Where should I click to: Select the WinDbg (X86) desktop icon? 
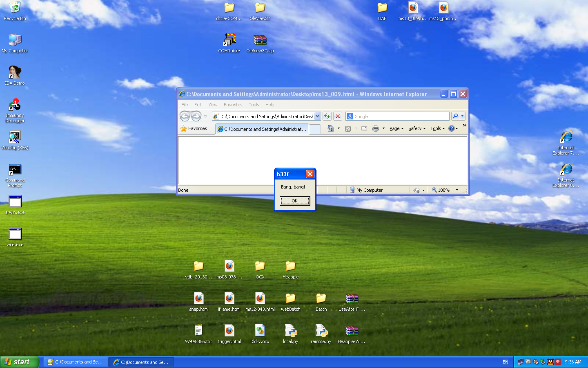[15, 137]
